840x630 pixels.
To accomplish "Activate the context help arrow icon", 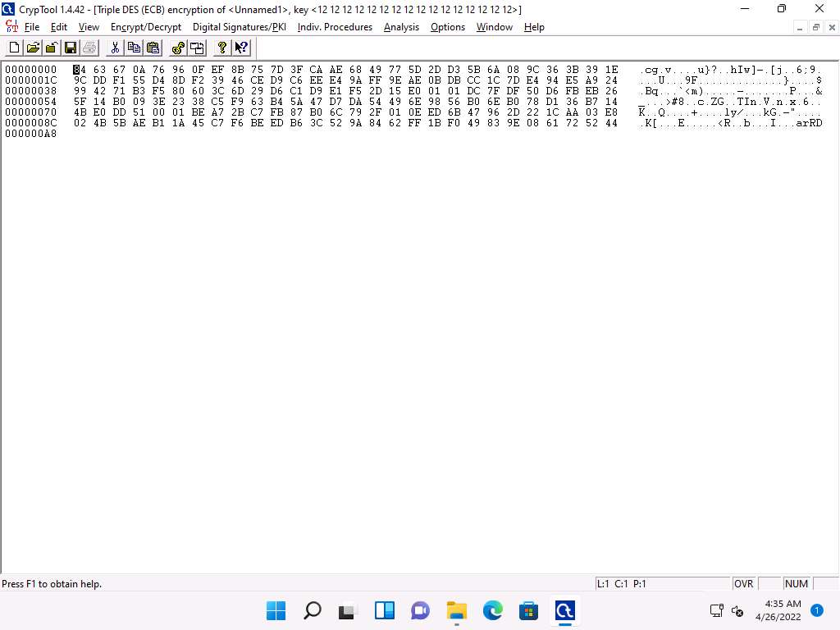I will click(241, 48).
